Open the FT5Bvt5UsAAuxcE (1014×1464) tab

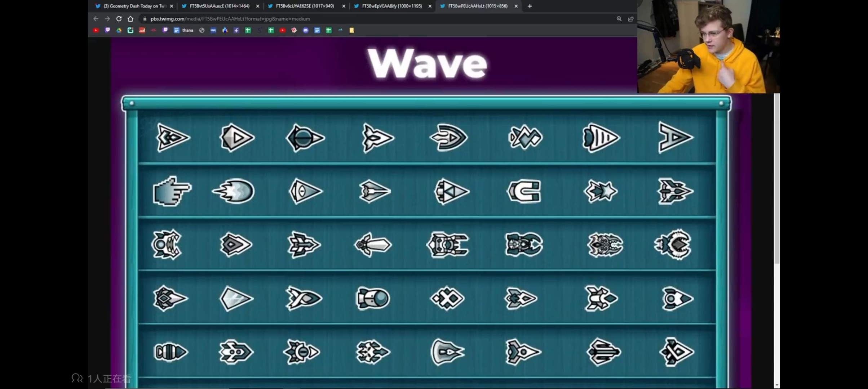point(220,6)
